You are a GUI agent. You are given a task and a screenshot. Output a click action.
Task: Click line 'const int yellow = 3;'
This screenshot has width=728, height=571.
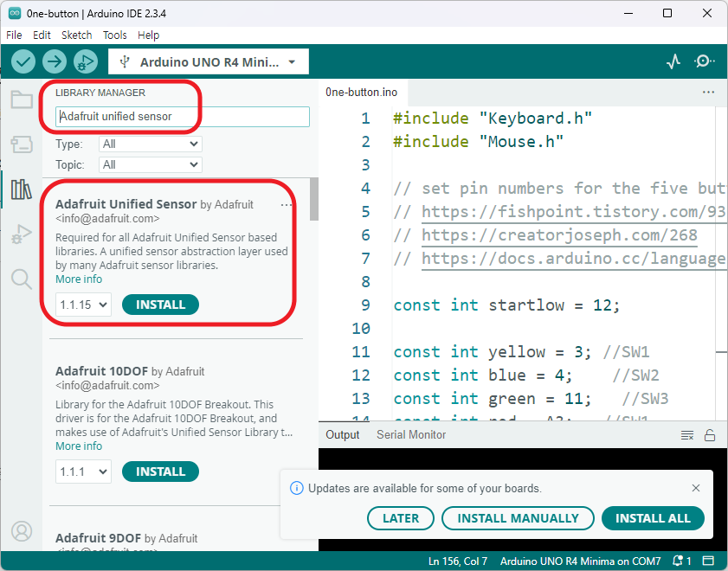click(x=493, y=352)
